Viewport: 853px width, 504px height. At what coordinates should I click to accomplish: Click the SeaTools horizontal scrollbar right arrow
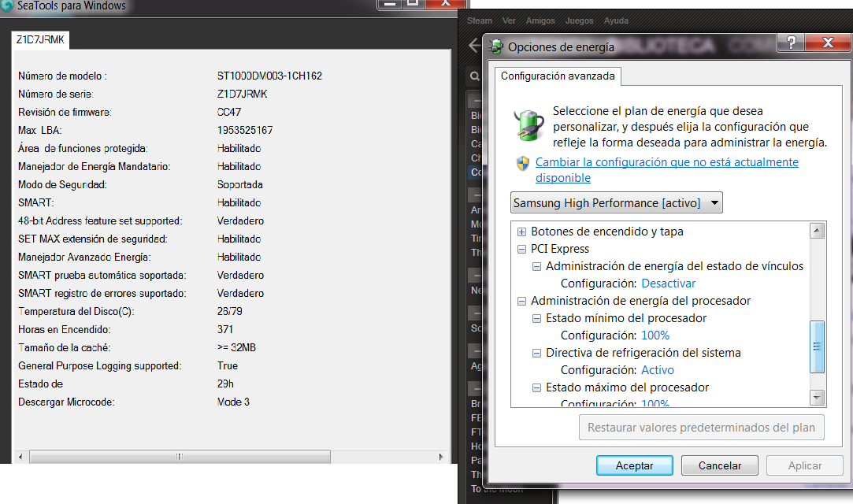point(440,457)
